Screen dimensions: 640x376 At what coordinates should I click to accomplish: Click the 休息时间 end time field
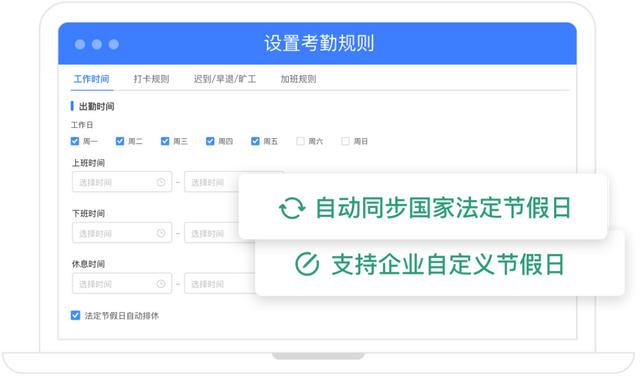(220, 283)
